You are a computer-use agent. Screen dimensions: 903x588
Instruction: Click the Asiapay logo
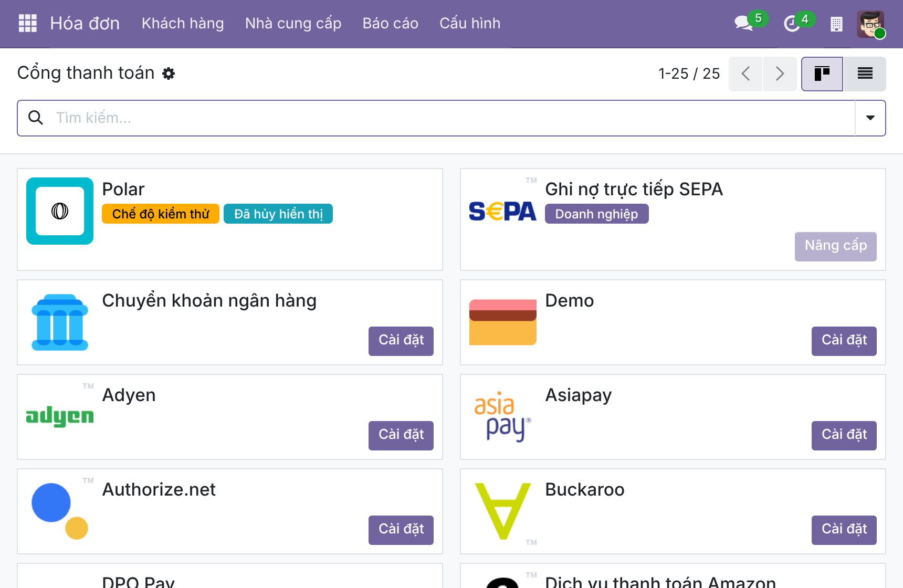(503, 417)
